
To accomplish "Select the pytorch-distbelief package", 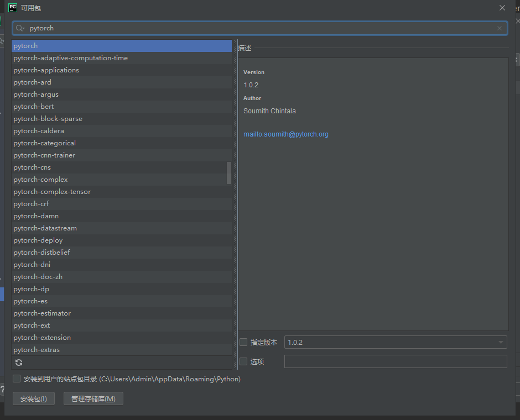I will click(x=121, y=253).
